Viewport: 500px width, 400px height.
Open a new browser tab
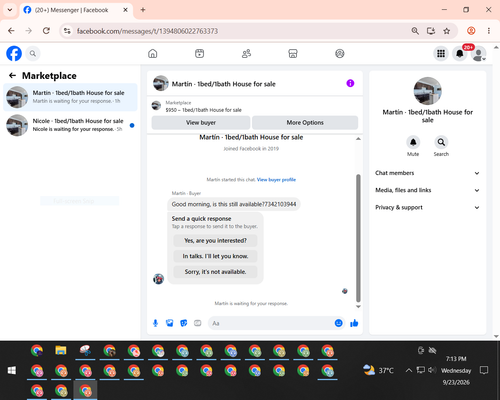(143, 10)
